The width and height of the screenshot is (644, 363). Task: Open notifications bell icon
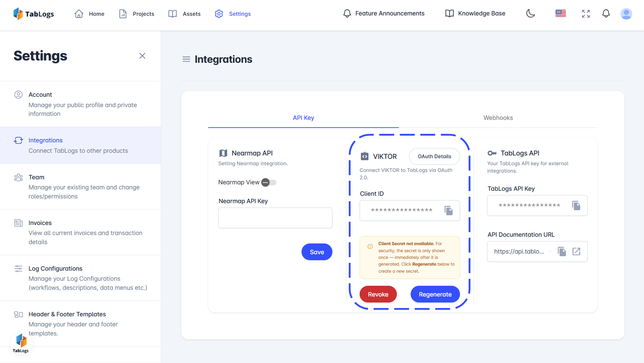606,14
